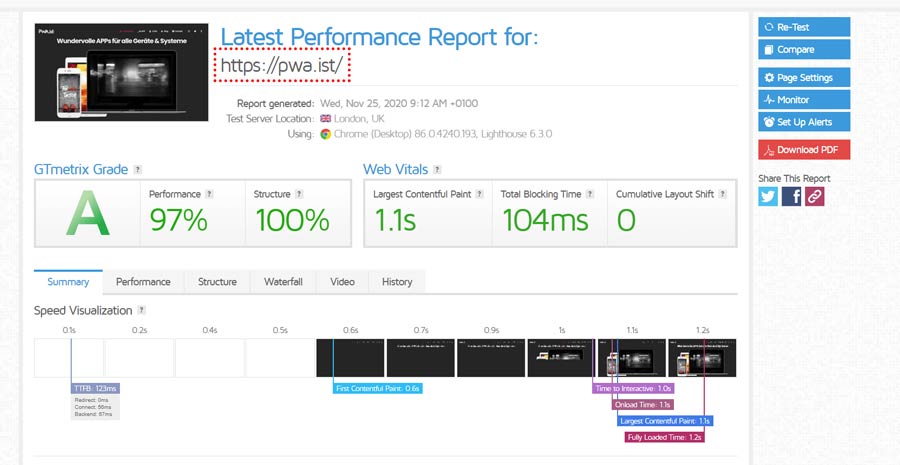Open the History tab
Screen dimensions: 900x465
(397, 282)
